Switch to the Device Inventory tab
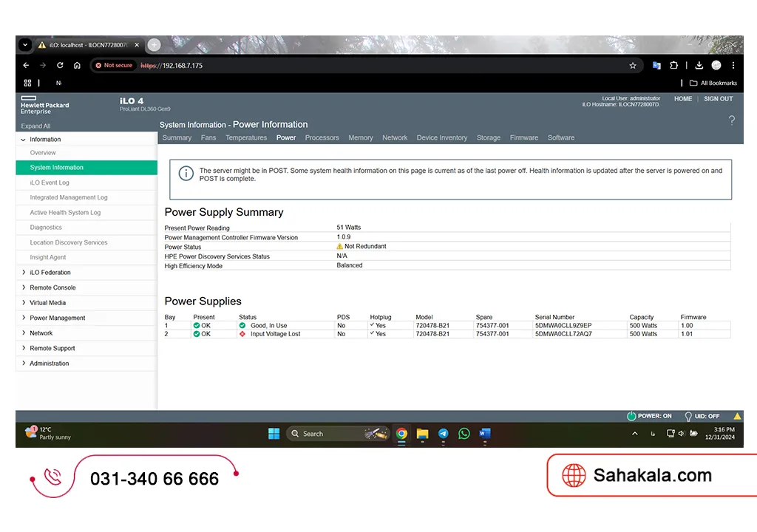The height and width of the screenshot is (532, 757). click(442, 137)
